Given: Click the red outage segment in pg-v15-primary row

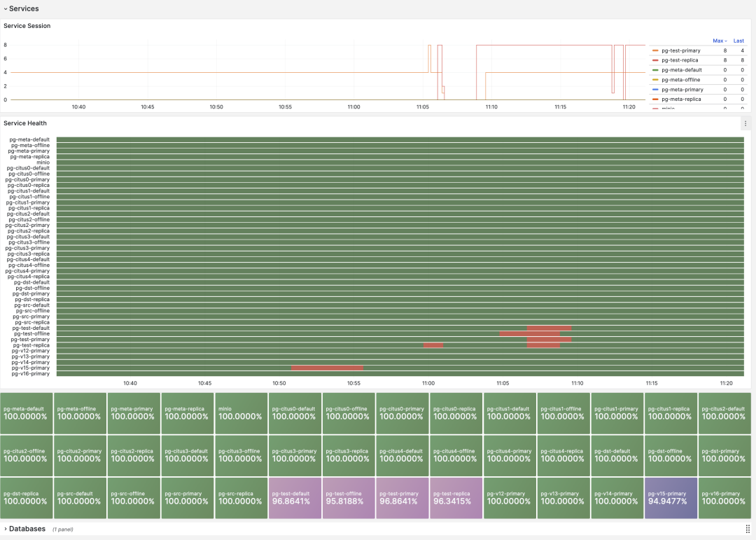Looking at the screenshot, I should pos(327,368).
